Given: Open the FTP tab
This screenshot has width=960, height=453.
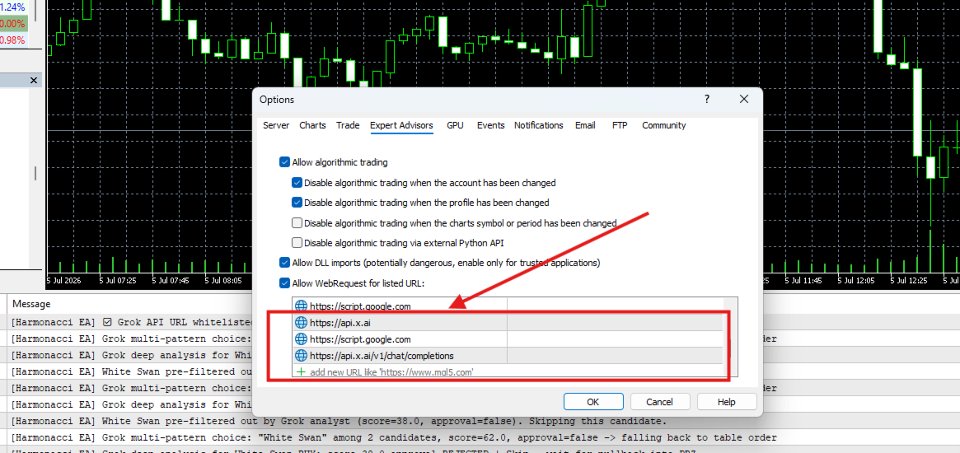Looking at the screenshot, I should [x=620, y=125].
